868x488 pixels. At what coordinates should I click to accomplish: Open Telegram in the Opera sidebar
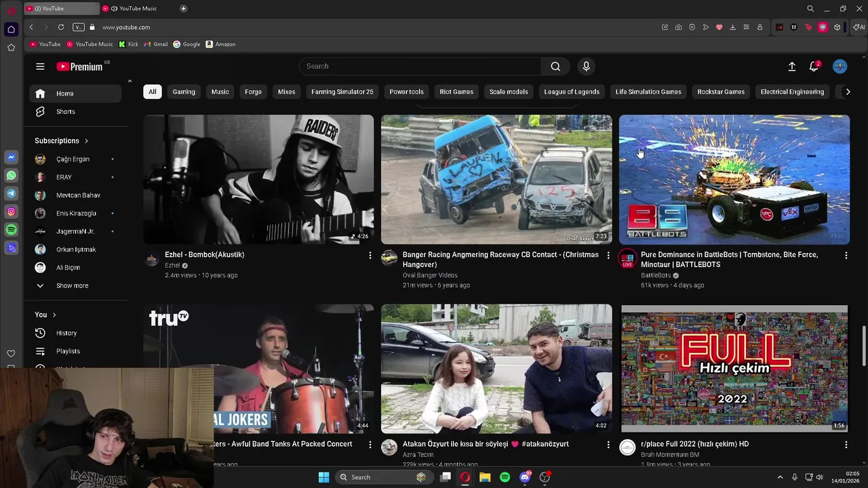(x=11, y=194)
